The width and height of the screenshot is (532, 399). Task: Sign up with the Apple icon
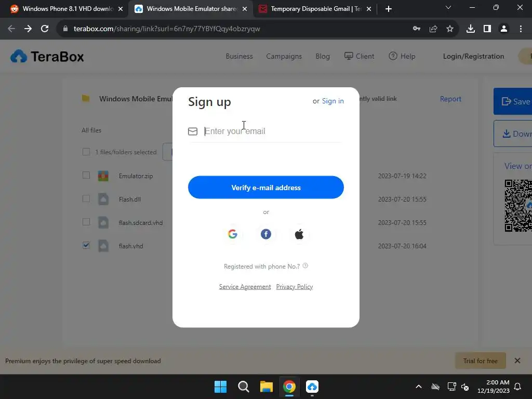[299, 234]
